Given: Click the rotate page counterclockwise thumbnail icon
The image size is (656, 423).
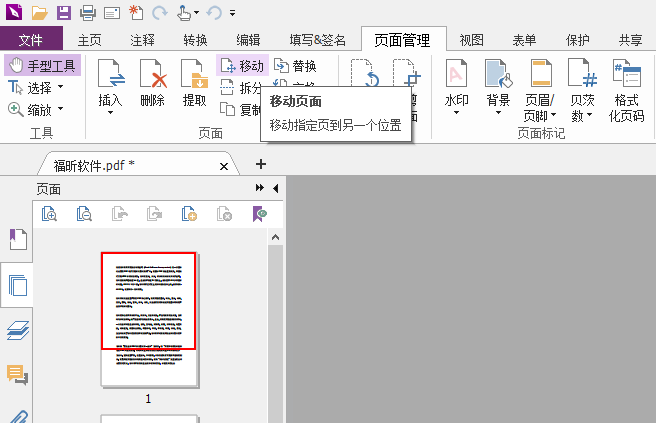Looking at the screenshot, I should tap(119, 214).
